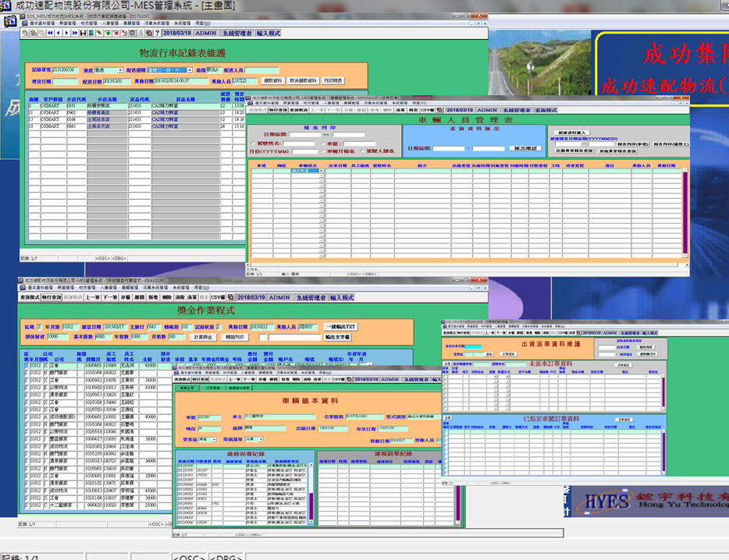This screenshot has height=560, width=729.
Task: Click 其他異常報表查詢 button
Action: [617, 151]
